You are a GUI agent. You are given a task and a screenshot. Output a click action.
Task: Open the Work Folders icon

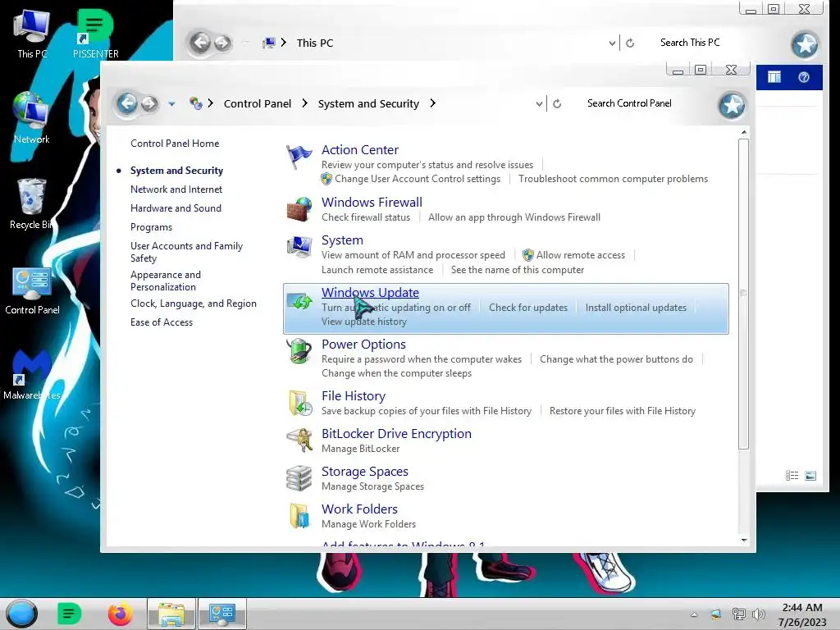[299, 516]
